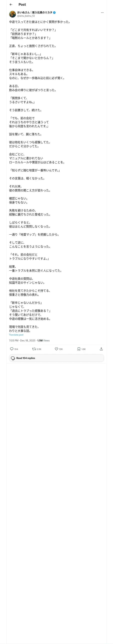Click the @oinu_koinu_13 handle

pyautogui.click(x=26, y=16)
